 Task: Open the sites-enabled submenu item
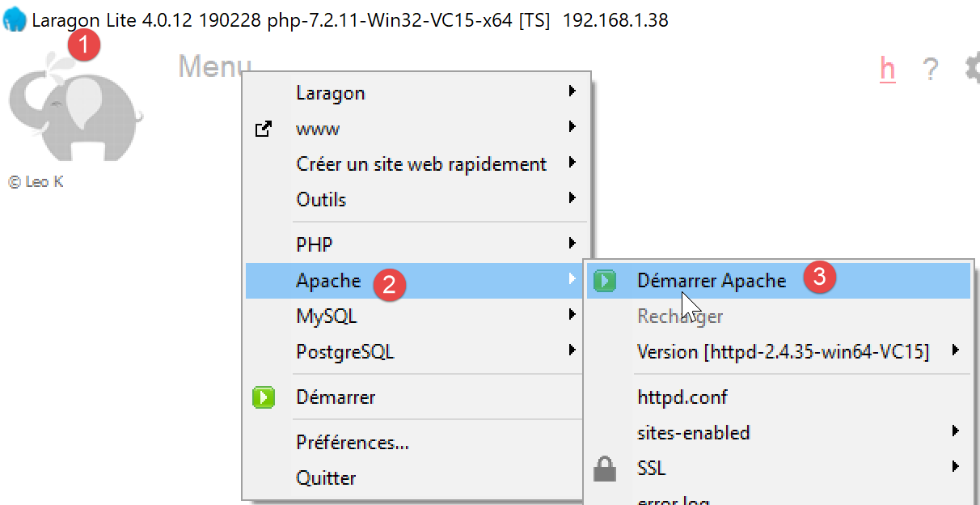(693, 432)
